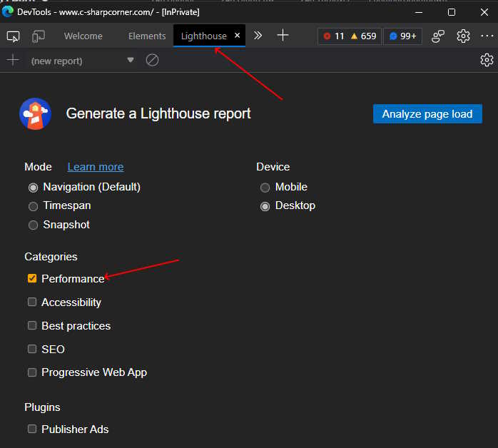Start a new report with plus icon
Screen dimensions: 498x448
click(x=13, y=60)
